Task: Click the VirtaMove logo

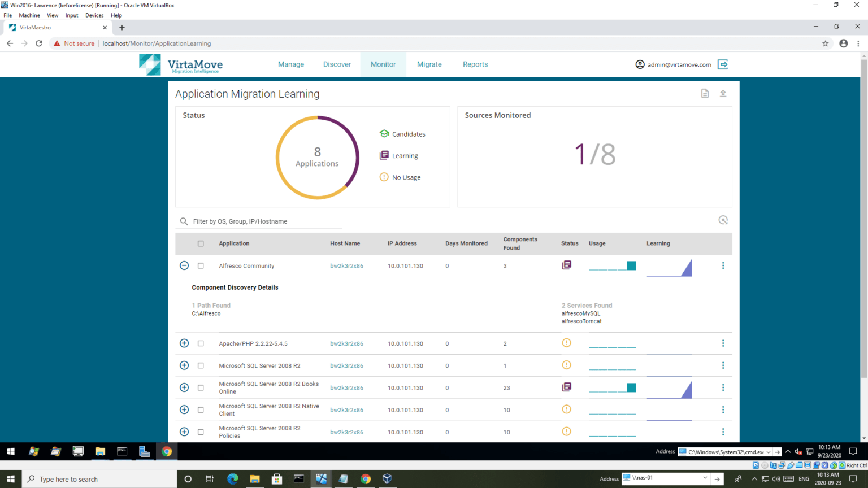Action: (x=181, y=65)
